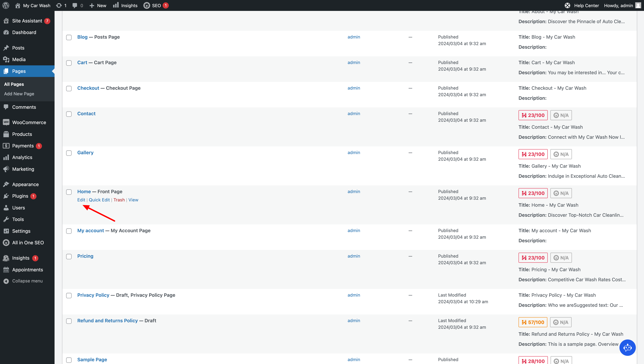Open Add New Page submenu item
The height and width of the screenshot is (364, 644).
[19, 94]
